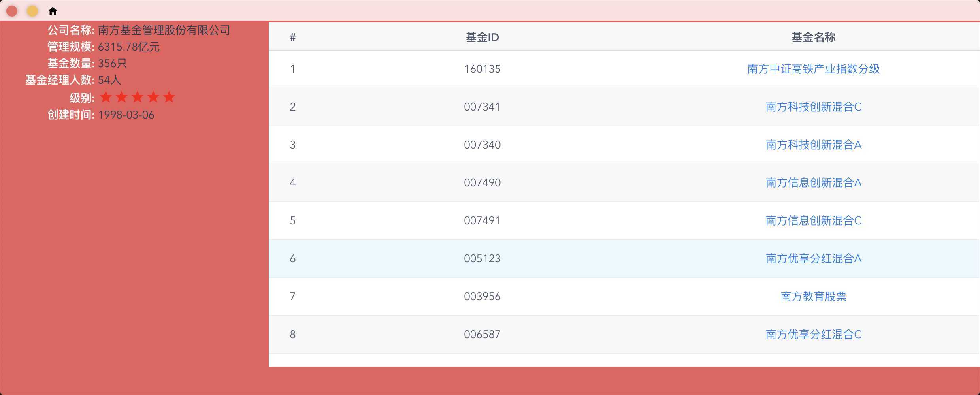Select fund ID 006587
The image size is (980, 395).
tap(482, 335)
